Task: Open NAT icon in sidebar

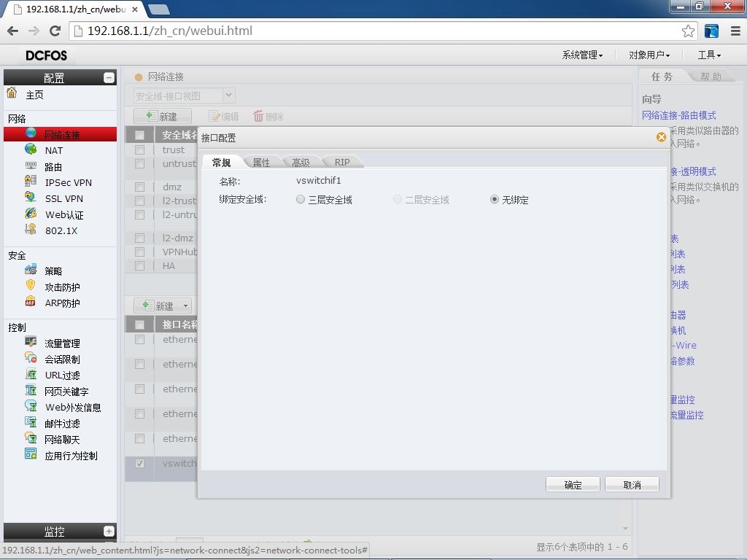Action: coord(31,149)
